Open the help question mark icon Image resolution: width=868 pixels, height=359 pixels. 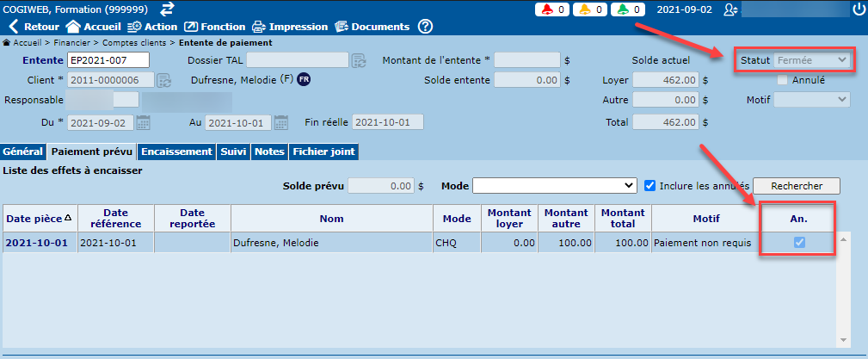pyautogui.click(x=425, y=27)
